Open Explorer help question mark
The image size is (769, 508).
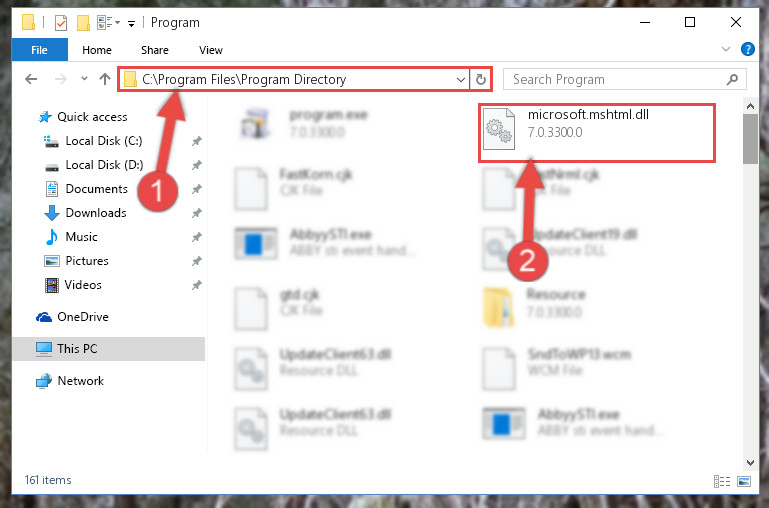(x=747, y=50)
